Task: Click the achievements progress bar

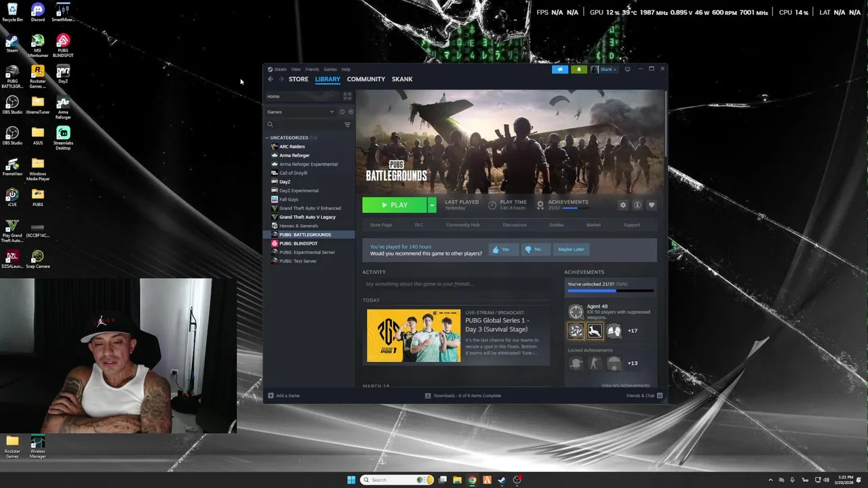Action: pyautogui.click(x=610, y=291)
